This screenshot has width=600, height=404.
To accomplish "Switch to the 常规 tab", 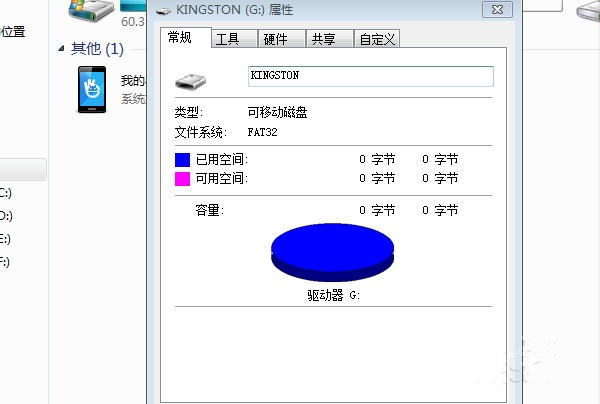I will pos(186,37).
